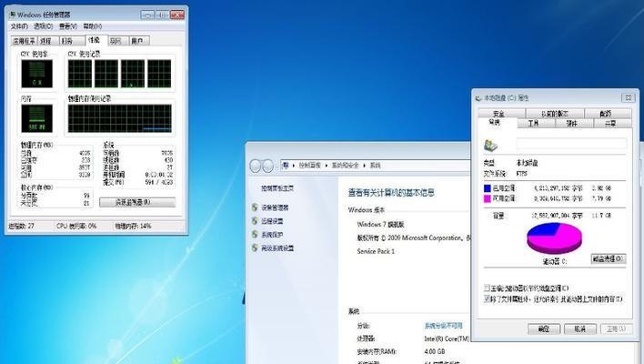Click the disk properties title bar icon

click(478, 98)
